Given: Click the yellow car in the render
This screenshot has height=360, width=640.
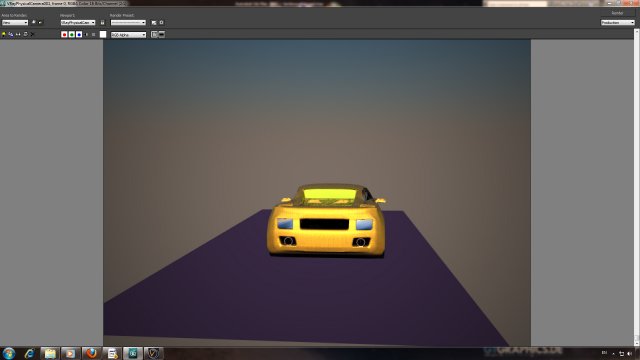Looking at the screenshot, I should point(327,220).
